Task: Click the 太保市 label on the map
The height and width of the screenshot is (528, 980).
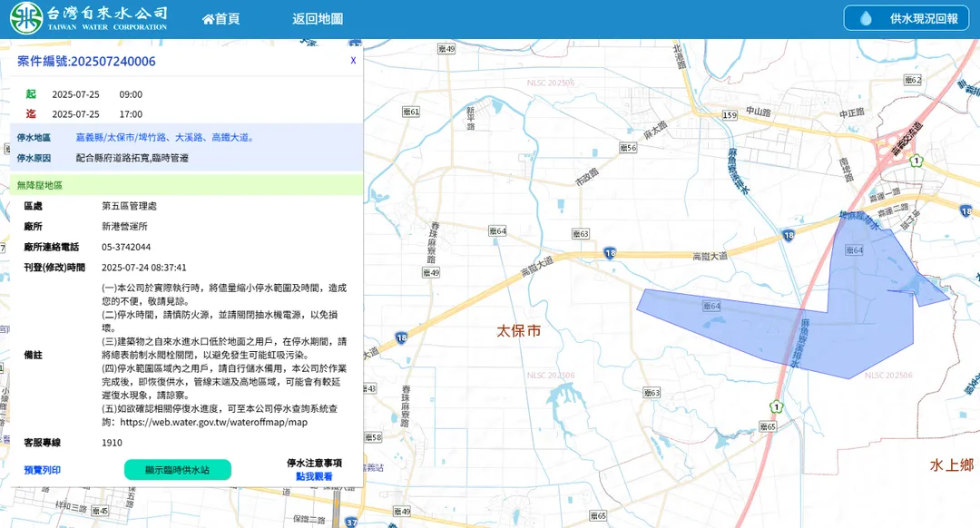Action: click(x=518, y=331)
